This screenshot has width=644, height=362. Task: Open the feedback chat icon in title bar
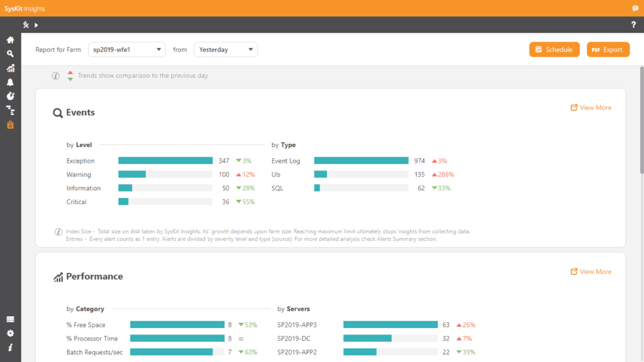coord(635,8)
